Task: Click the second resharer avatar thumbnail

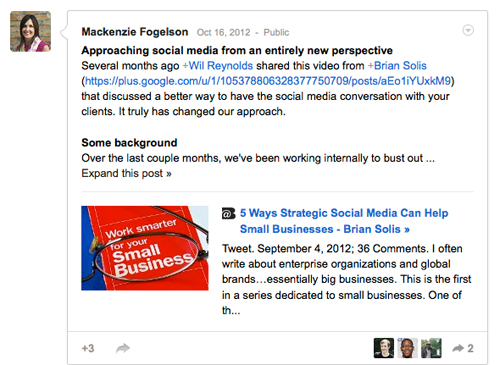Action: tap(407, 348)
